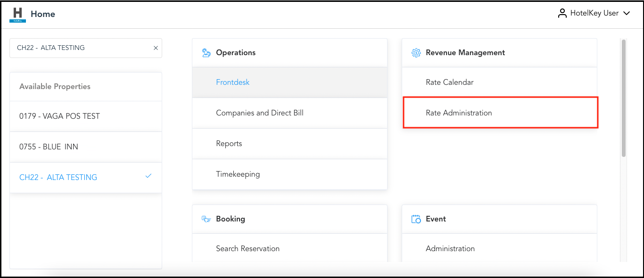644x278 pixels.
Task: Open Rate Administration
Action: pos(459,113)
